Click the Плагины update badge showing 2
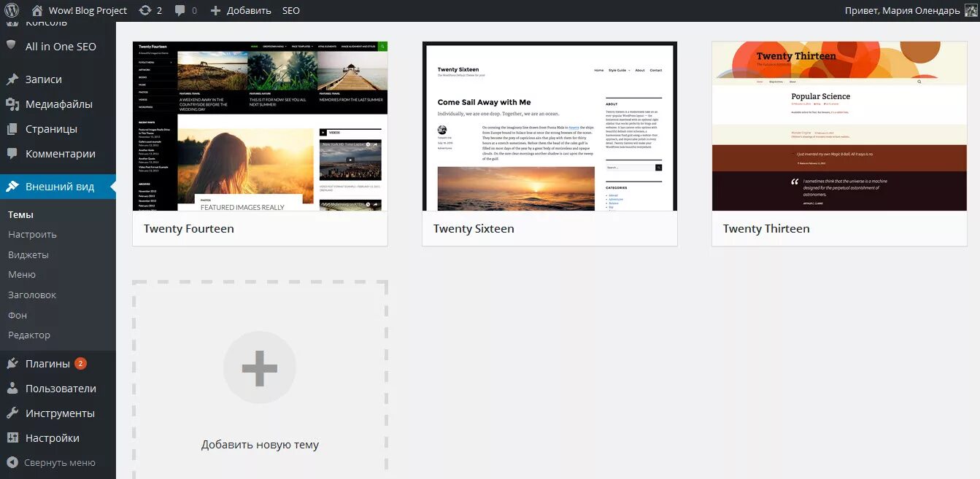 click(x=80, y=363)
